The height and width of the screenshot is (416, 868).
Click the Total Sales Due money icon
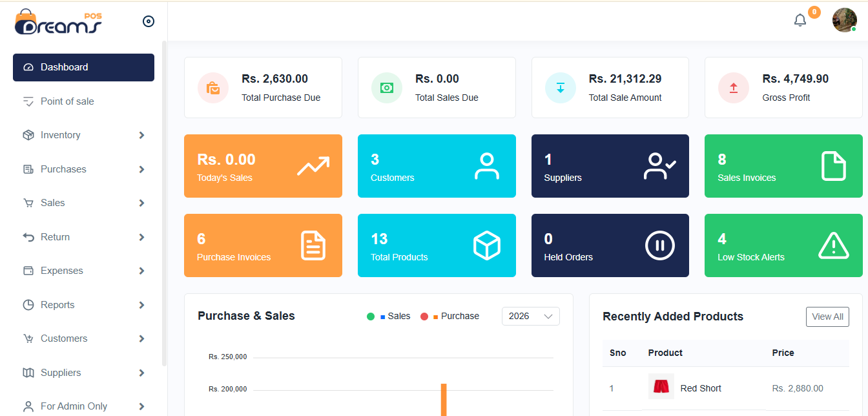coord(387,87)
